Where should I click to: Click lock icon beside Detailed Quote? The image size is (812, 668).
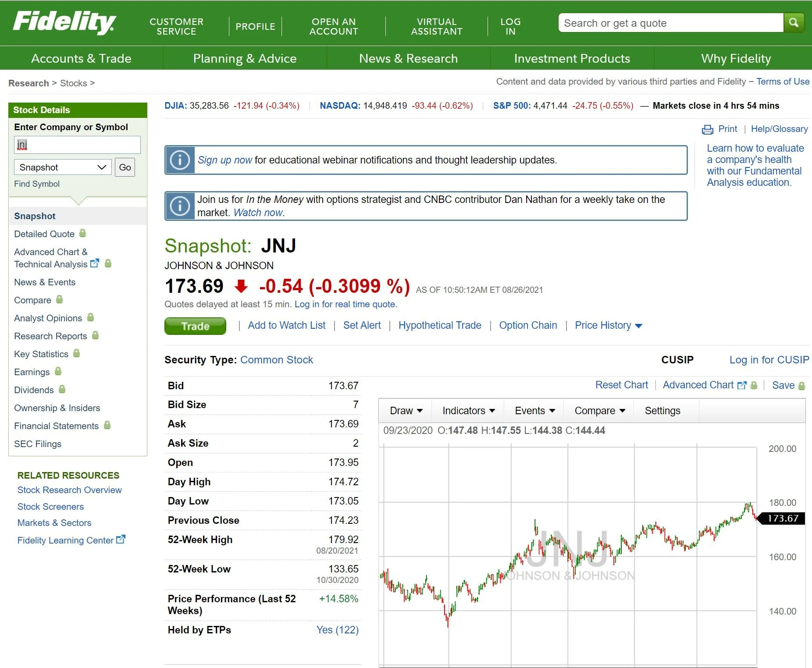point(82,233)
